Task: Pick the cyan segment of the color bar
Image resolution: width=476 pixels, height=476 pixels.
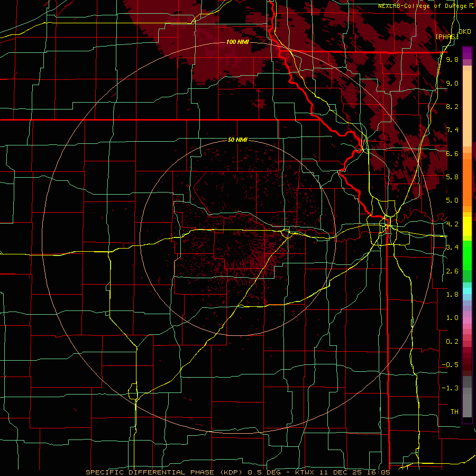Action: 467,291
